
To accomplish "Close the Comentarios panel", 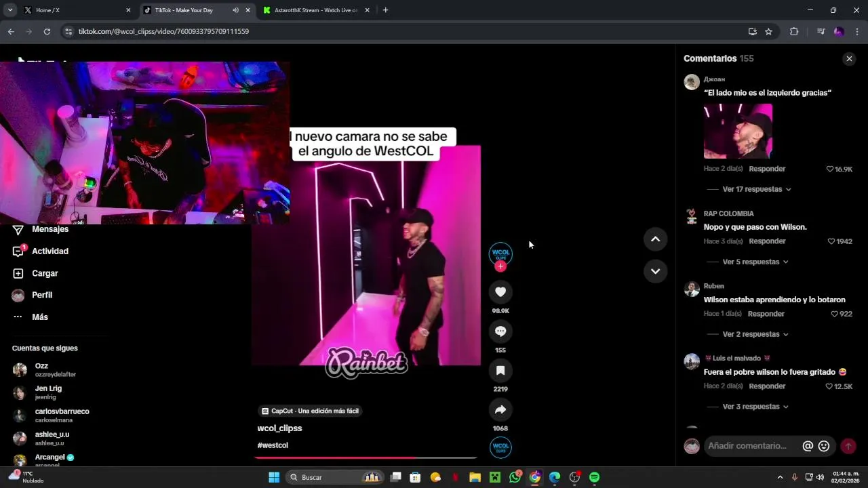I will click(x=849, y=59).
